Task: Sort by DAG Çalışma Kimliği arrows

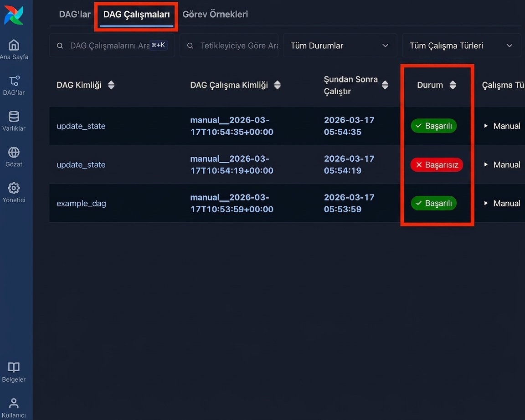Action: click(x=277, y=85)
